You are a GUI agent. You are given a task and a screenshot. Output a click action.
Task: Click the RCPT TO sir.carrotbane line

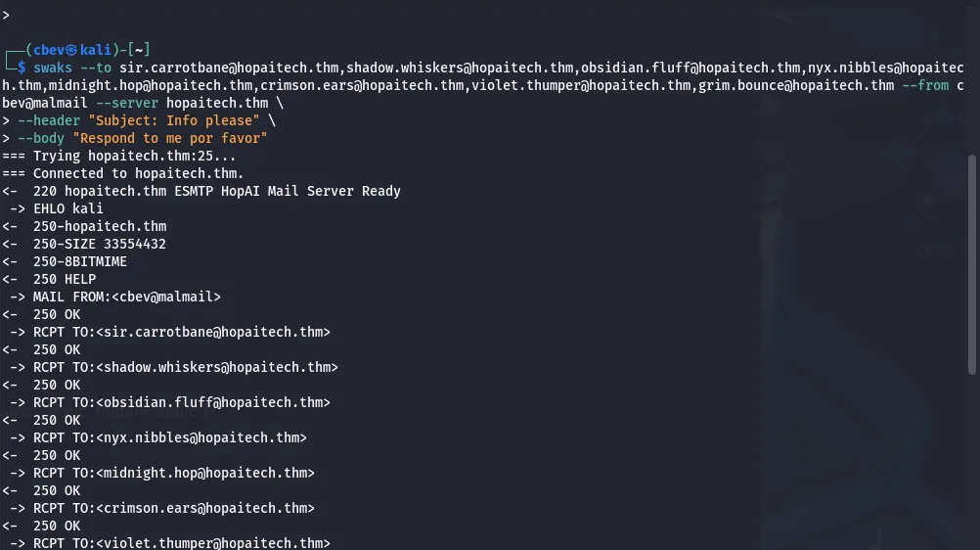182,332
